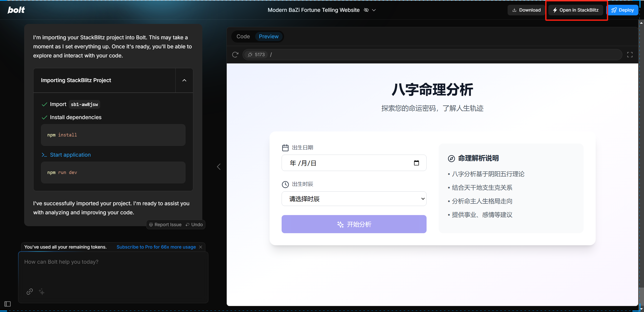The image size is (644, 312).
Task: Select the Preview tab
Action: [269, 36]
